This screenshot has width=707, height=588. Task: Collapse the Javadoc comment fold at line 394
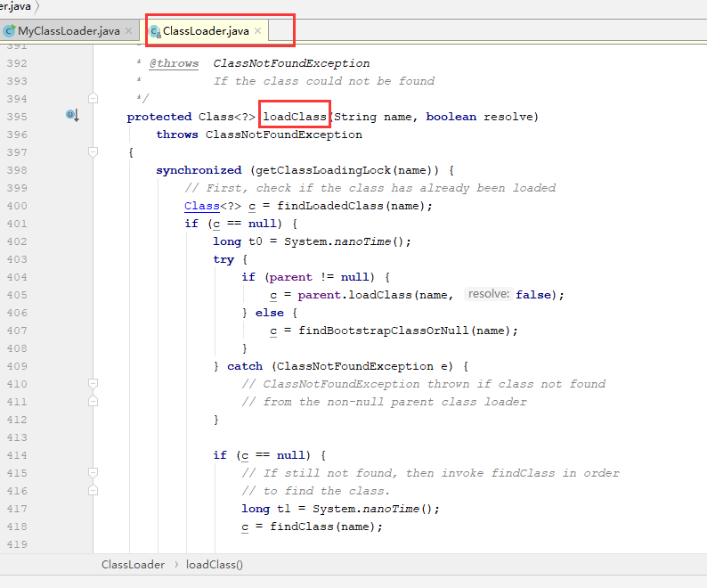93,98
